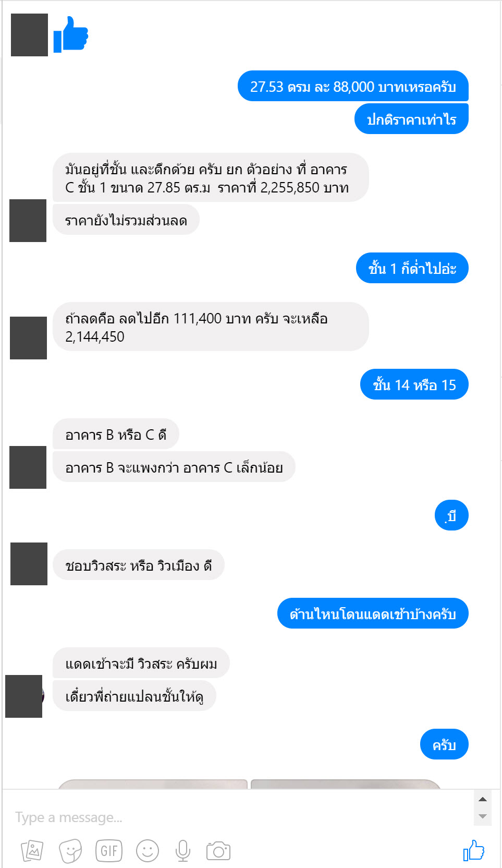
Task: Click the large blue thumbs-up at top
Action: point(71,34)
